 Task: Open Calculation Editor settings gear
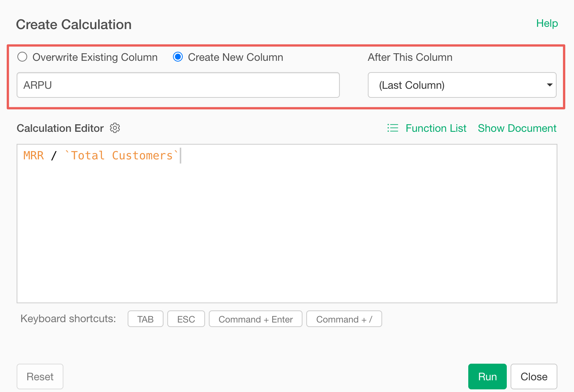click(115, 128)
